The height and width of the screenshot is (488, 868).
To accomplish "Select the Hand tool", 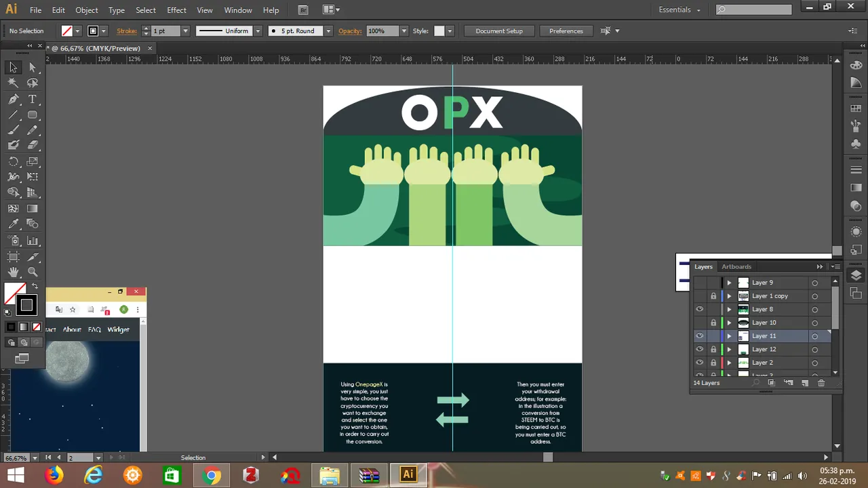I will coord(13,272).
